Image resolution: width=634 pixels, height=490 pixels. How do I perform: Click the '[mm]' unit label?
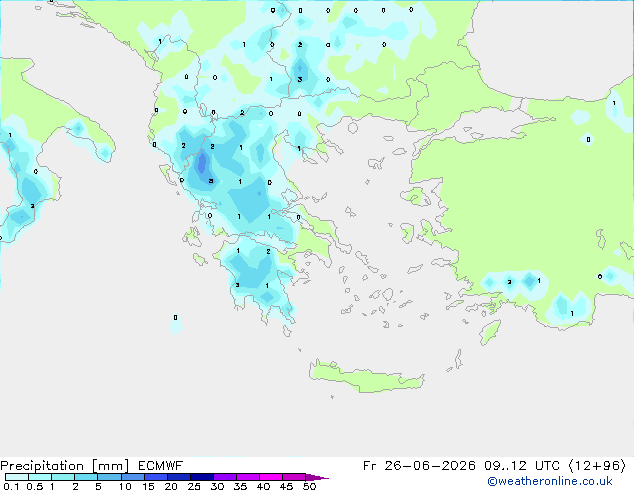click(x=110, y=466)
